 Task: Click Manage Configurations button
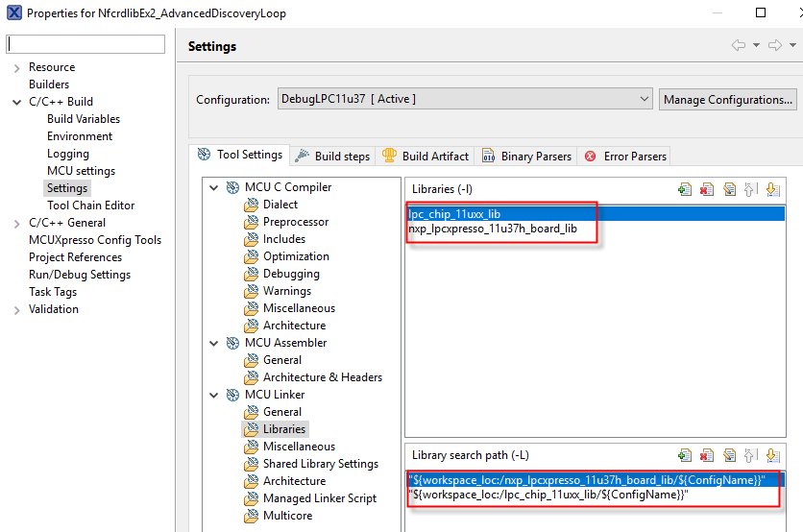click(x=728, y=99)
